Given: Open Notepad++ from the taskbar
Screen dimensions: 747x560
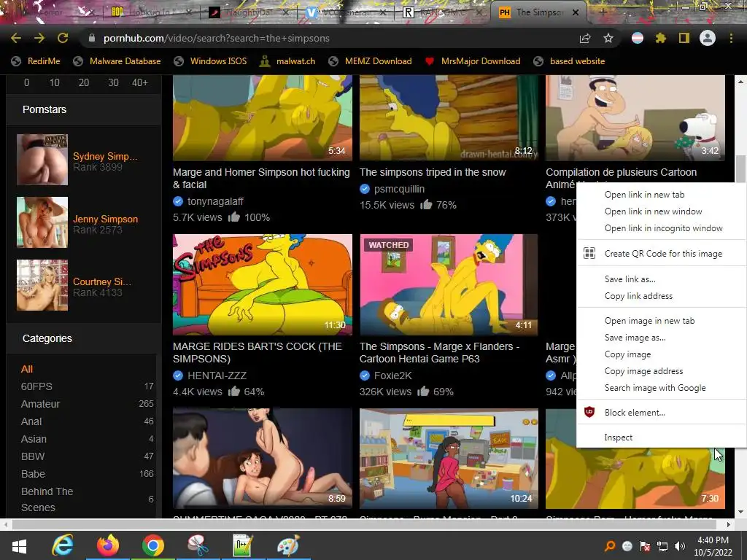Looking at the screenshot, I should pyautogui.click(x=242, y=545).
